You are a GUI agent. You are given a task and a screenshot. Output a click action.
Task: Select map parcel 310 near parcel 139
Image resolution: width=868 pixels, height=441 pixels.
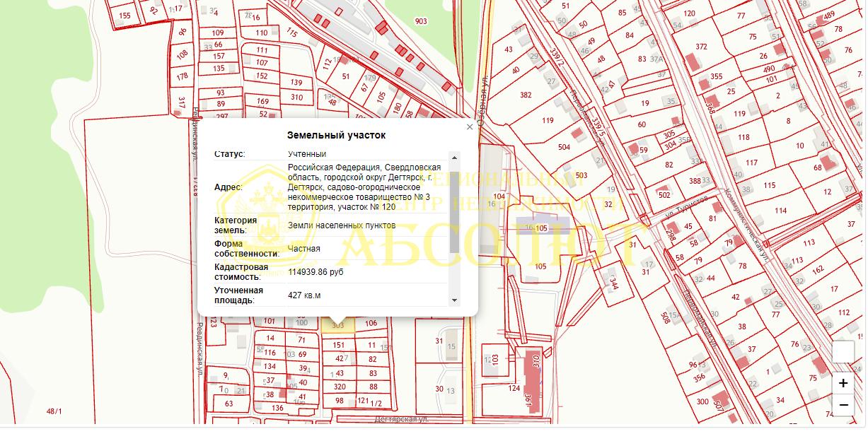click(x=296, y=98)
